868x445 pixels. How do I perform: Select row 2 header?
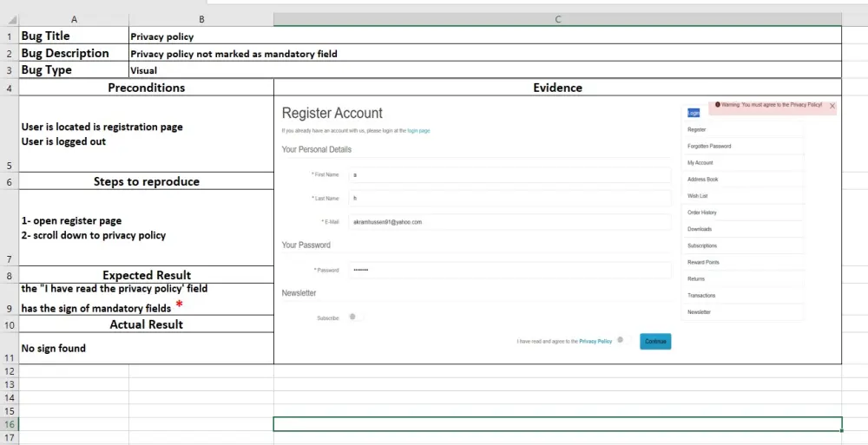click(x=10, y=53)
